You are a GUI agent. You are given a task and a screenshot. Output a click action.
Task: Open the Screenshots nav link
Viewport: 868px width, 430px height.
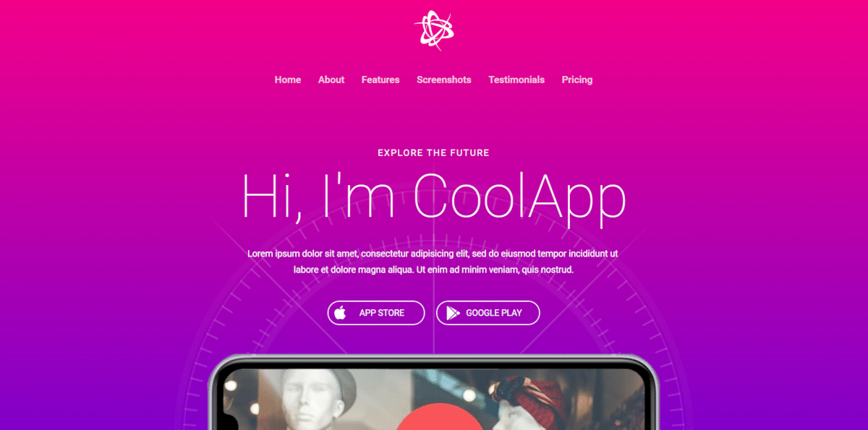pyautogui.click(x=444, y=79)
